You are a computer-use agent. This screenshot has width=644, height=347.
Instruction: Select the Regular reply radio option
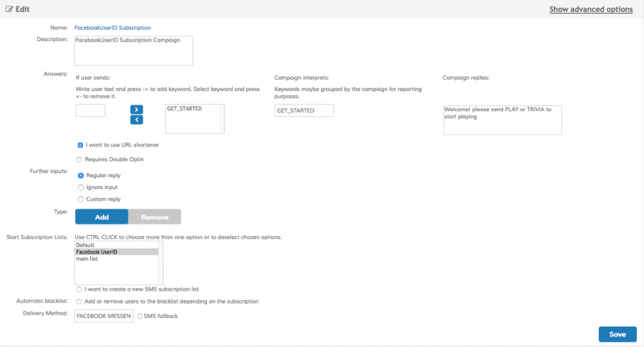80,175
